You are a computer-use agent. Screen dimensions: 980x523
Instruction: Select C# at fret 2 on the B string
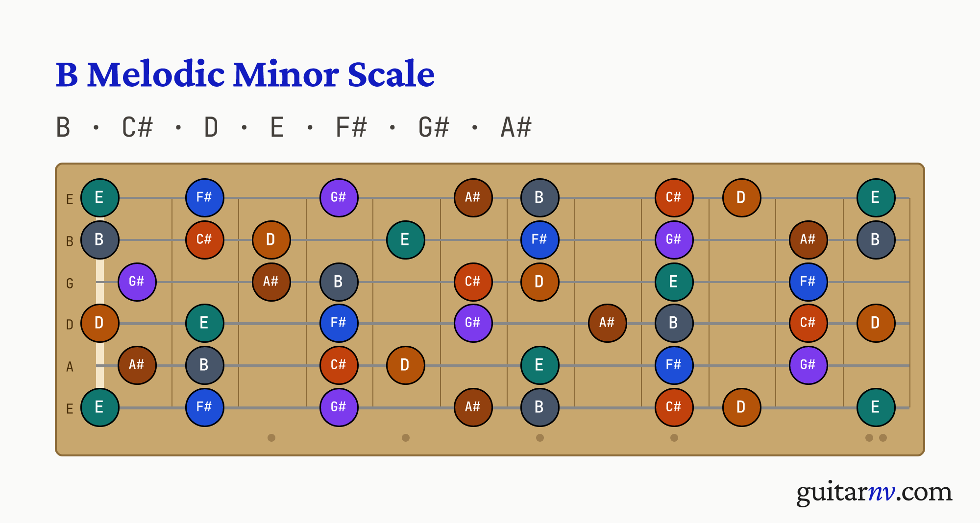(x=205, y=240)
